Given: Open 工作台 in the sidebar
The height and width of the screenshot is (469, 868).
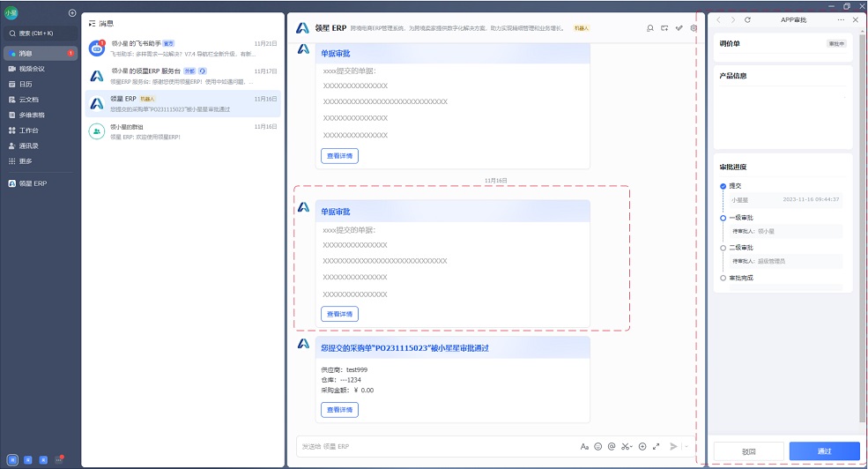Looking at the screenshot, I should [x=40, y=130].
